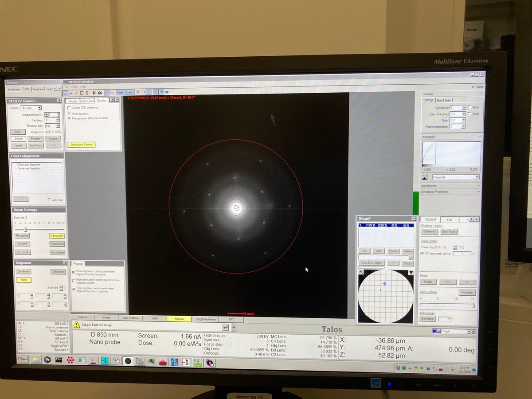Click the purple circular target icon
Viewport: 532px width, 399px height.
tap(106, 93)
